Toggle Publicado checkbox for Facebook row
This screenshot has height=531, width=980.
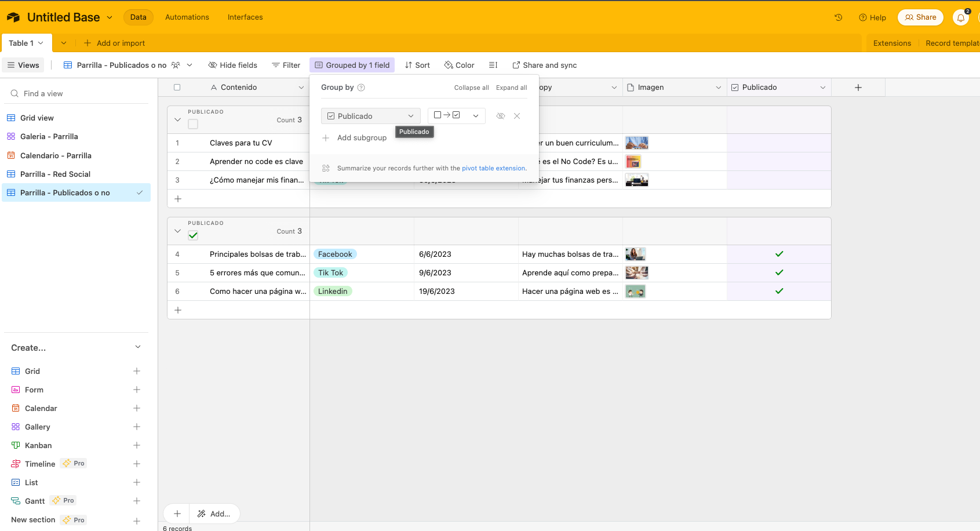[779, 254]
